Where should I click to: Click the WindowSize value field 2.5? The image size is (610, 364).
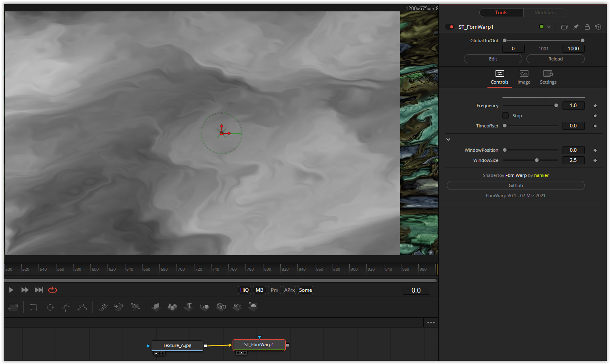tap(573, 160)
